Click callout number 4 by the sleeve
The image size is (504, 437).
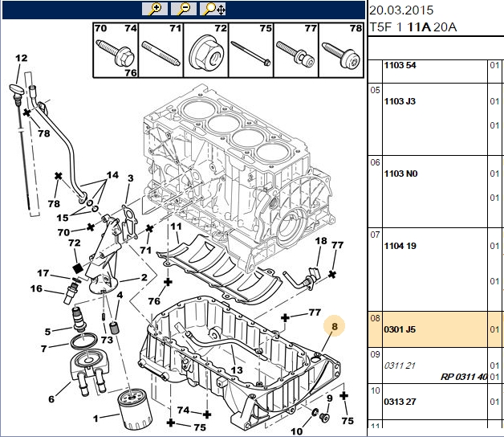(120, 295)
